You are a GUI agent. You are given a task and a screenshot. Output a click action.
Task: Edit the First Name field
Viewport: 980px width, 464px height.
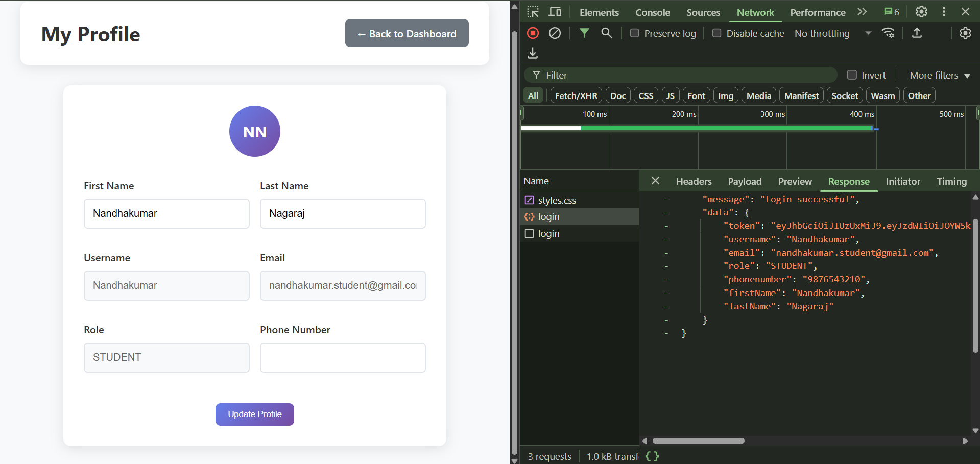coord(166,213)
